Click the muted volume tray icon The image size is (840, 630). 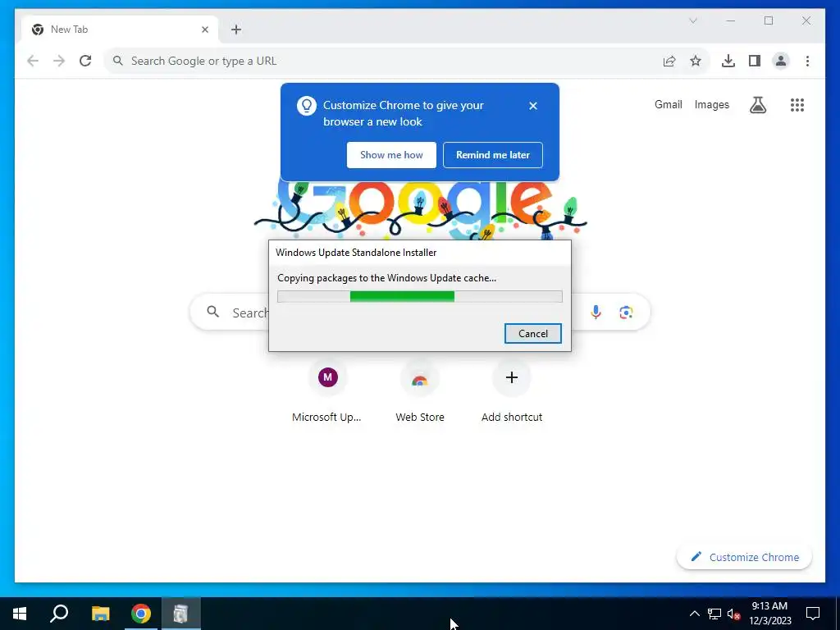tap(733, 614)
